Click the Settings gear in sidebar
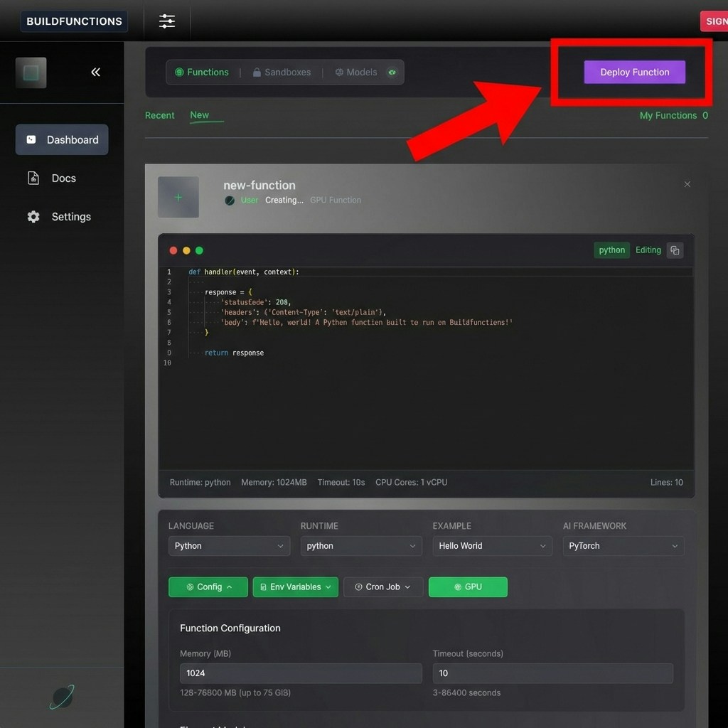 tap(33, 217)
